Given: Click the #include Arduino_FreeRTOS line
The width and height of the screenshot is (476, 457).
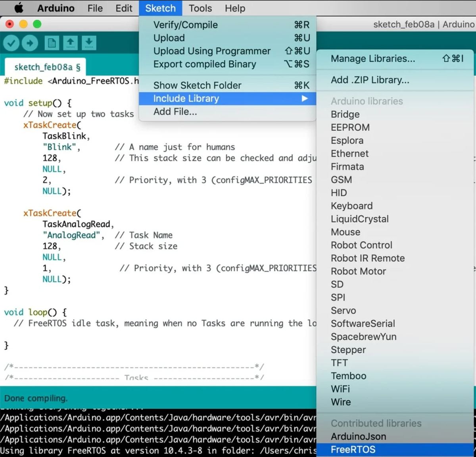Looking at the screenshot, I should (x=71, y=81).
